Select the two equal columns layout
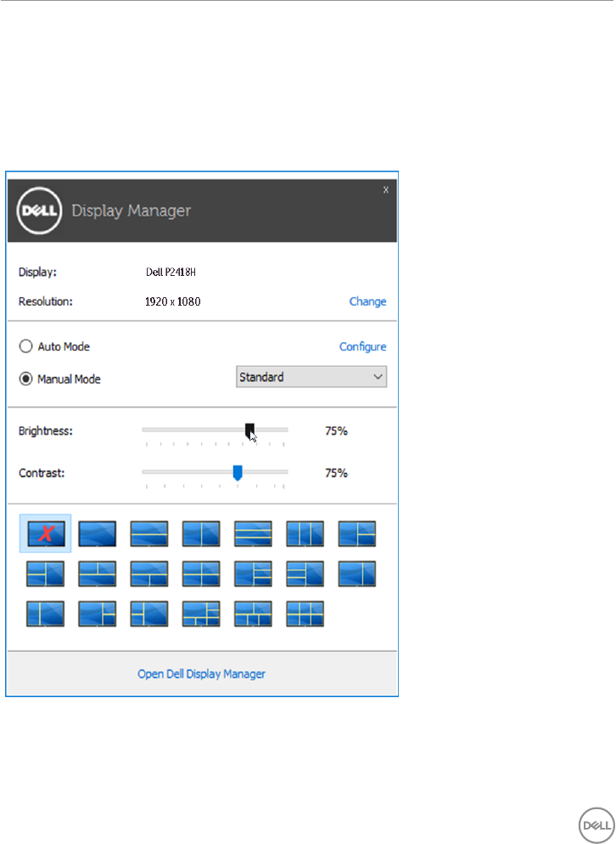616x844 pixels. (x=201, y=533)
